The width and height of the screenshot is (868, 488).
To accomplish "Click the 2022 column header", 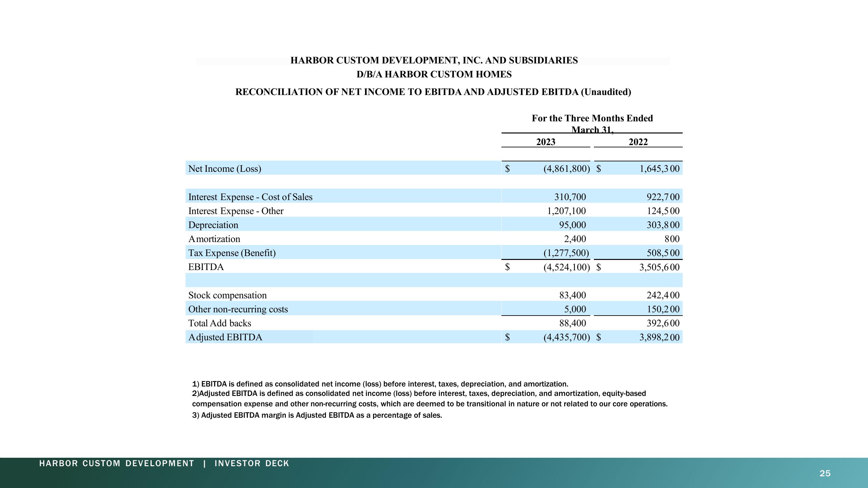I will click(x=638, y=142).
